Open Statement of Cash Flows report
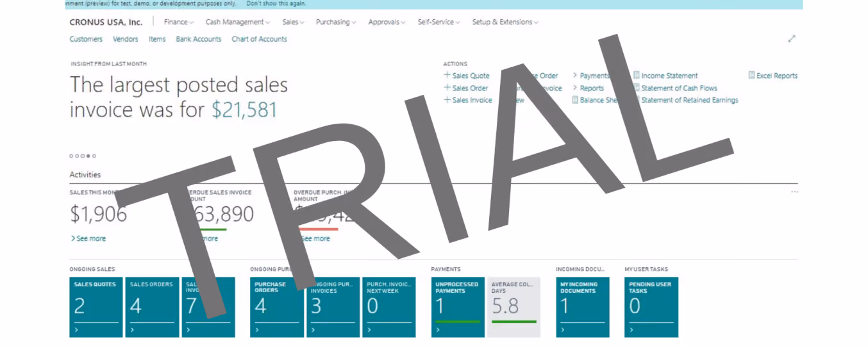Image resolution: width=868 pixels, height=346 pixels. (679, 88)
